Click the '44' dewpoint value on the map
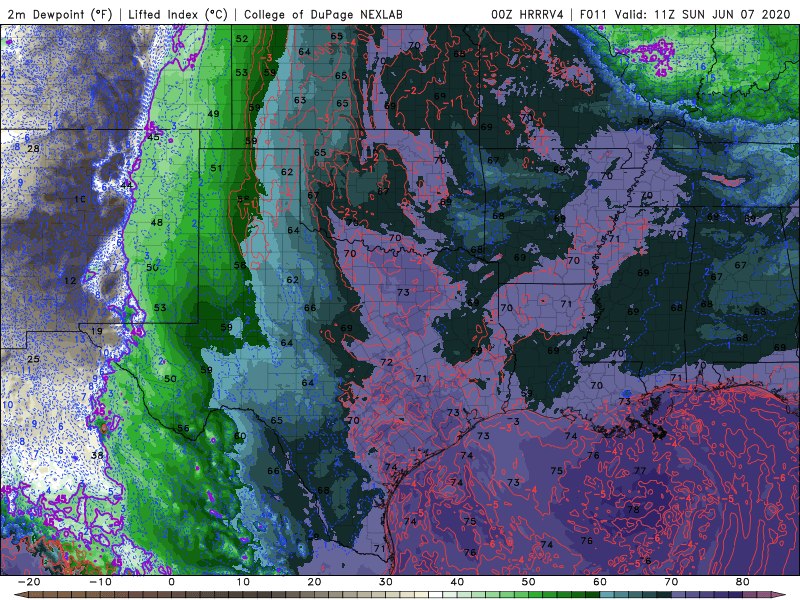This screenshot has width=800, height=600. (x=127, y=185)
